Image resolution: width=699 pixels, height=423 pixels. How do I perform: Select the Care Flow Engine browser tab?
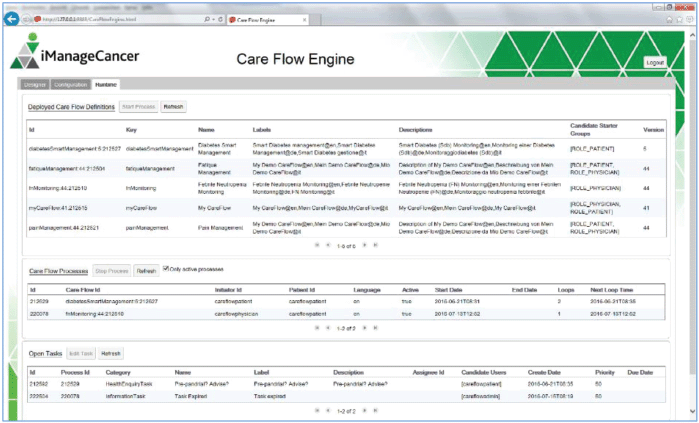click(x=267, y=20)
